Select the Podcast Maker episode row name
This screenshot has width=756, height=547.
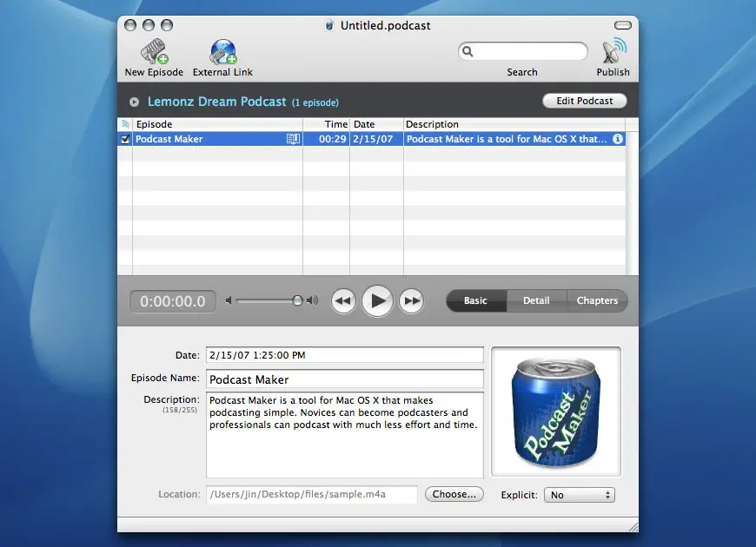(x=169, y=139)
